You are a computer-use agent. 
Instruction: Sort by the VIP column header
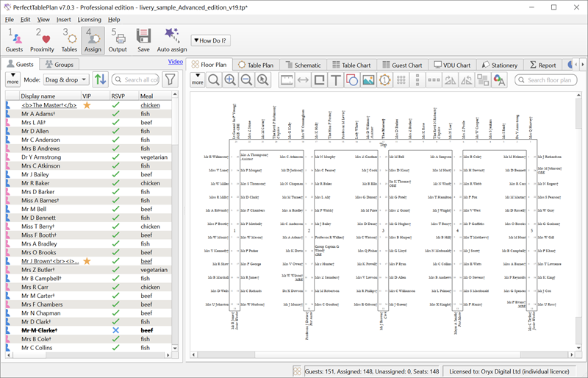96,96
